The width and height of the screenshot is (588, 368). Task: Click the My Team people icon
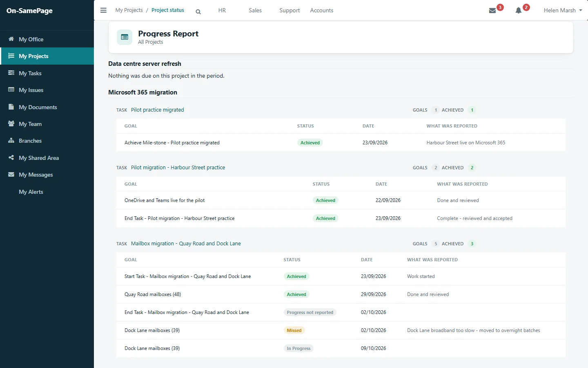[x=11, y=123]
